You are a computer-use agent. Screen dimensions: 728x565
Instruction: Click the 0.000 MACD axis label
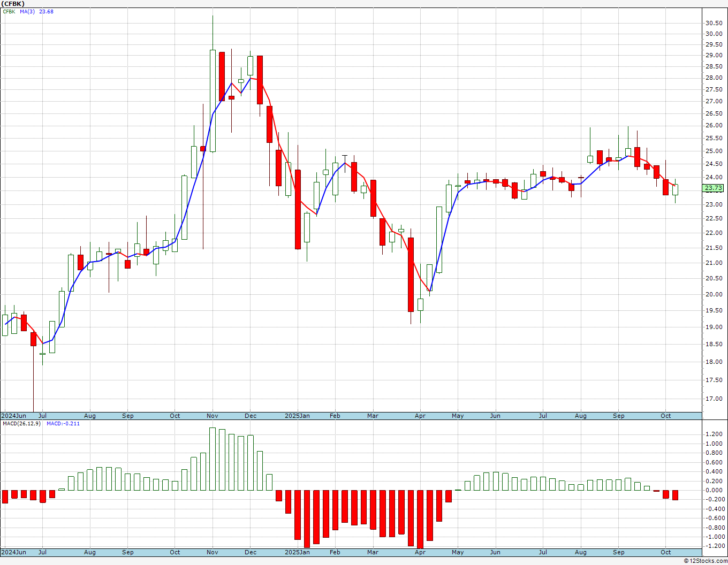coord(714,490)
